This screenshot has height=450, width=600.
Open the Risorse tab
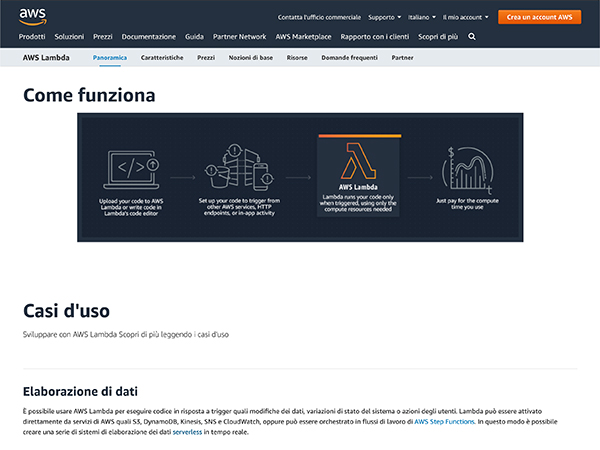click(x=297, y=58)
